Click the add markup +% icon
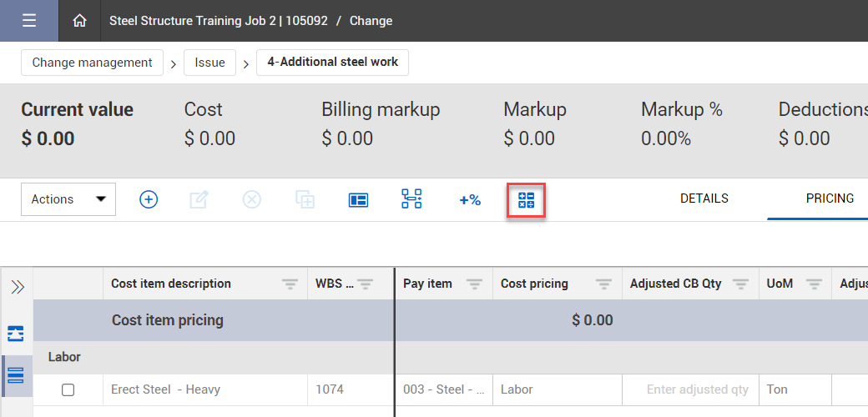 (x=470, y=200)
